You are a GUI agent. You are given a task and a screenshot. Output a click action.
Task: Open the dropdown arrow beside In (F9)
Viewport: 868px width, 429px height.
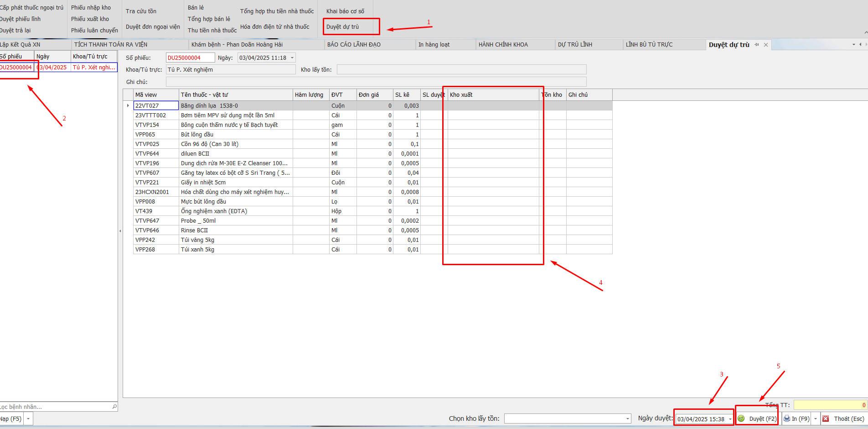click(x=816, y=419)
